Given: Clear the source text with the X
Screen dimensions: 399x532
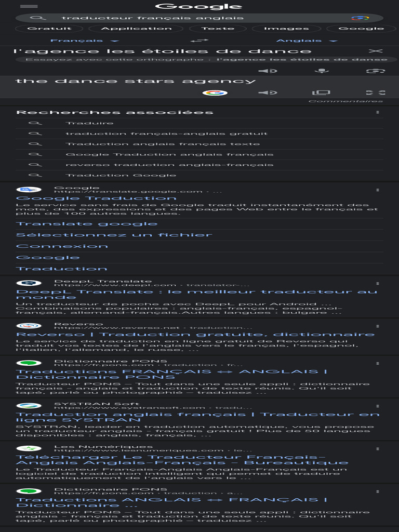Looking at the screenshot, I should [x=376, y=51].
